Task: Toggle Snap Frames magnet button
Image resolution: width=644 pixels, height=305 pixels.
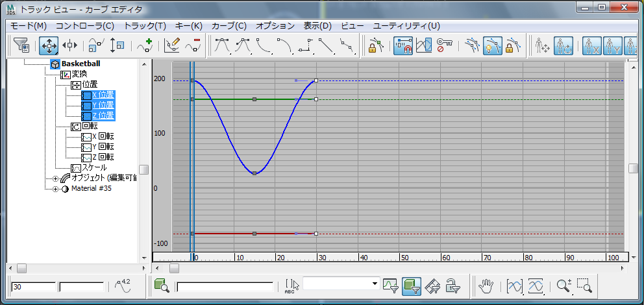Action: (x=403, y=45)
